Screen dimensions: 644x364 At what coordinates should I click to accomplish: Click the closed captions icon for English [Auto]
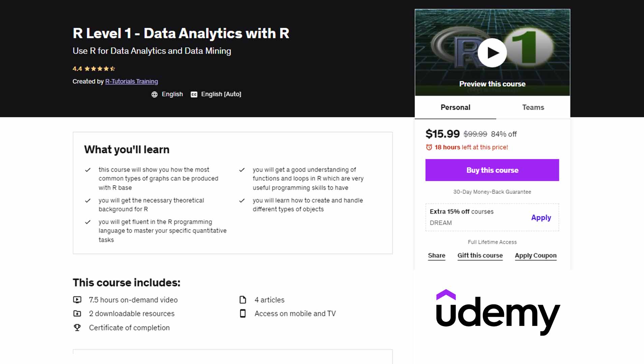[x=193, y=94]
